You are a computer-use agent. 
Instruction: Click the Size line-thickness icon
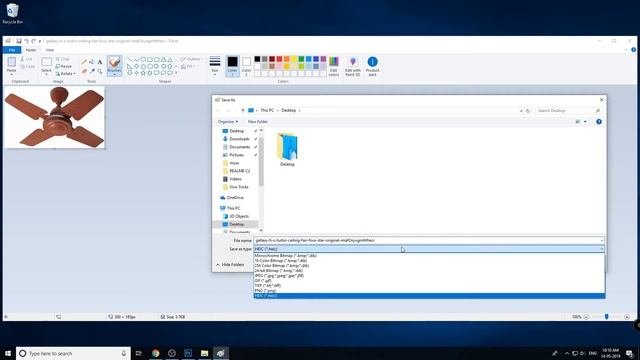pyautogui.click(x=215, y=62)
